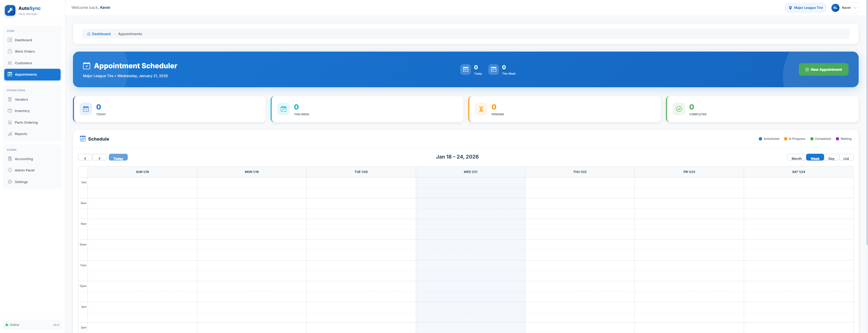868x333 pixels.
Task: Click the Inventory box icon
Action: pyautogui.click(x=10, y=111)
